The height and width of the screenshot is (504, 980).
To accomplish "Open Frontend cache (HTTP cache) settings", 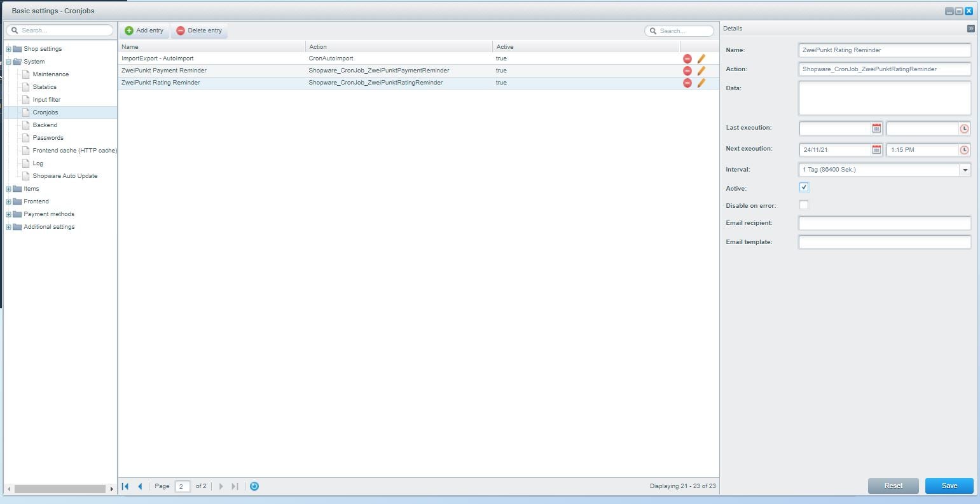I will (x=74, y=151).
